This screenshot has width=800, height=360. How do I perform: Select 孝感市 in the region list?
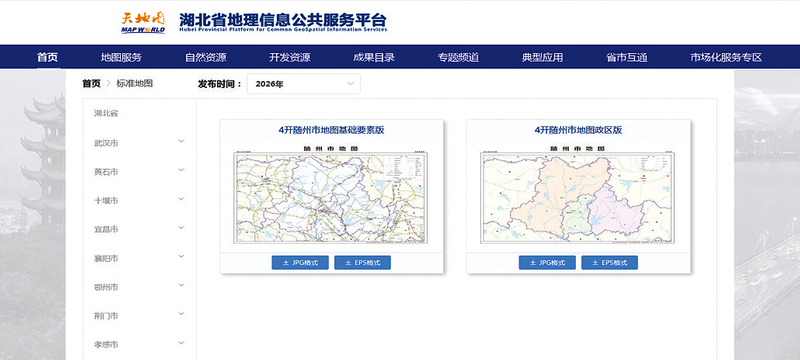pos(106,345)
